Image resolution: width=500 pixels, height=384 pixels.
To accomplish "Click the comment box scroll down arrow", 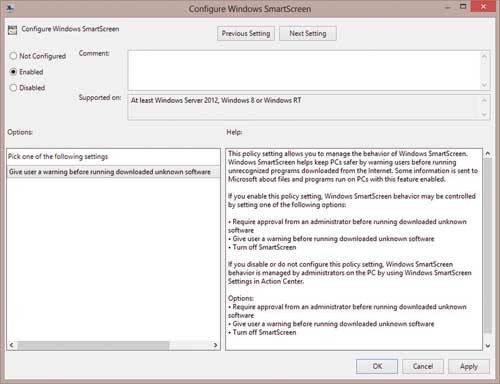I will coord(484,85).
